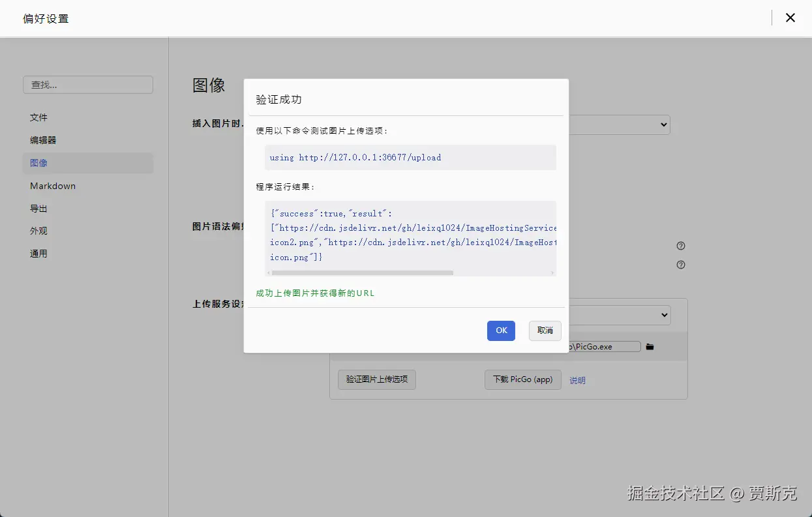Open the 说明 link
Viewport: 812px width, 517px height.
point(578,380)
